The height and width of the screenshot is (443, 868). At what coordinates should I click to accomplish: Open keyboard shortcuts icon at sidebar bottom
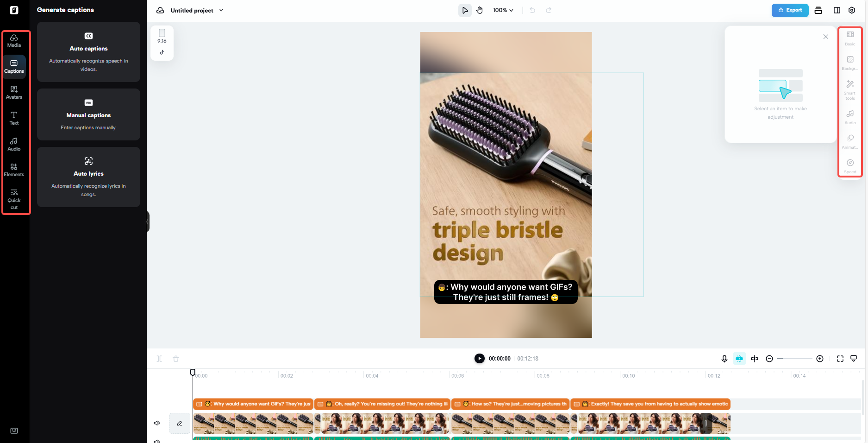[14, 430]
